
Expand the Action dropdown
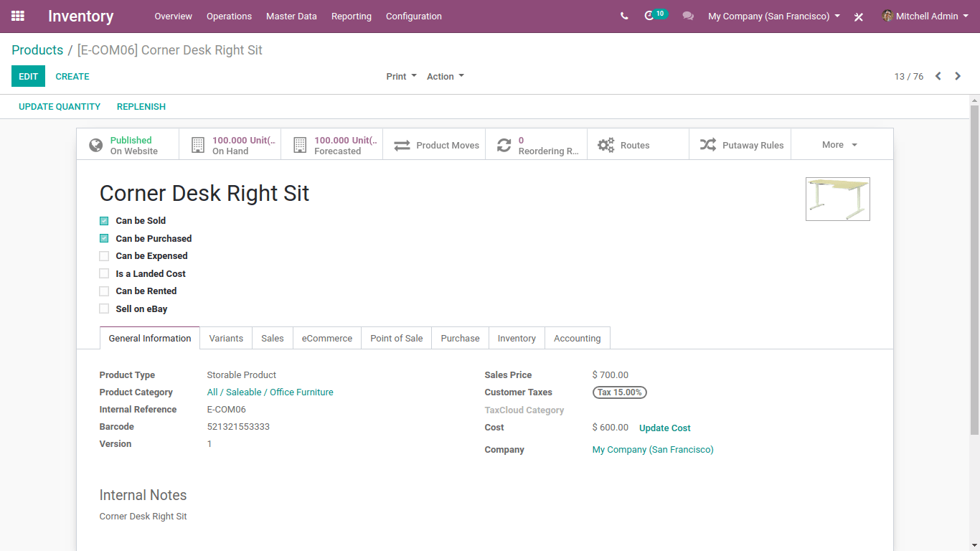tap(445, 76)
